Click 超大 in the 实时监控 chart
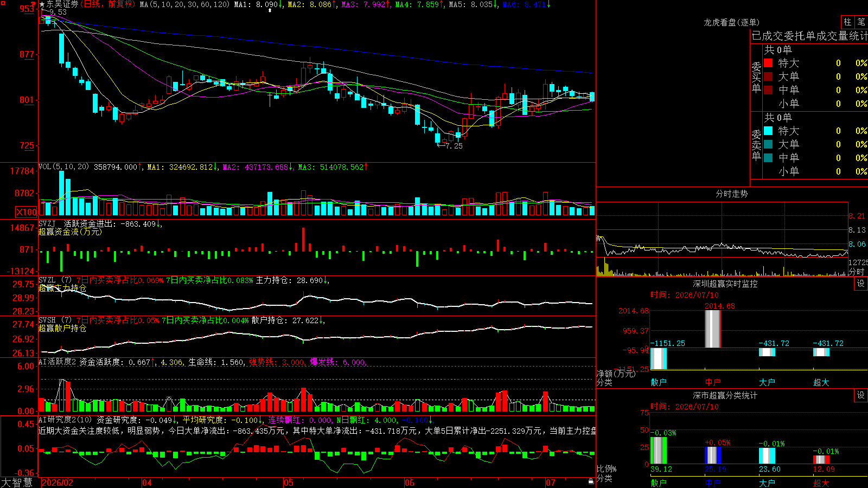The image size is (868, 488). pos(821,382)
